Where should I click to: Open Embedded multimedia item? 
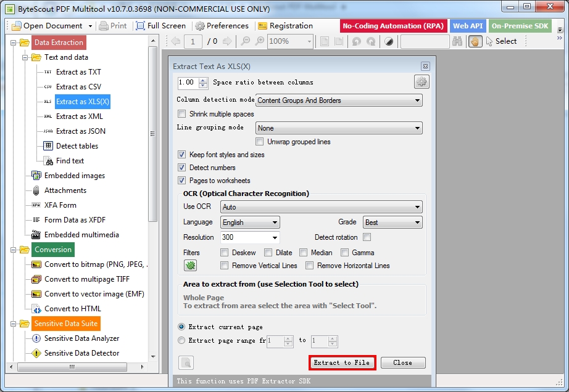pos(81,235)
